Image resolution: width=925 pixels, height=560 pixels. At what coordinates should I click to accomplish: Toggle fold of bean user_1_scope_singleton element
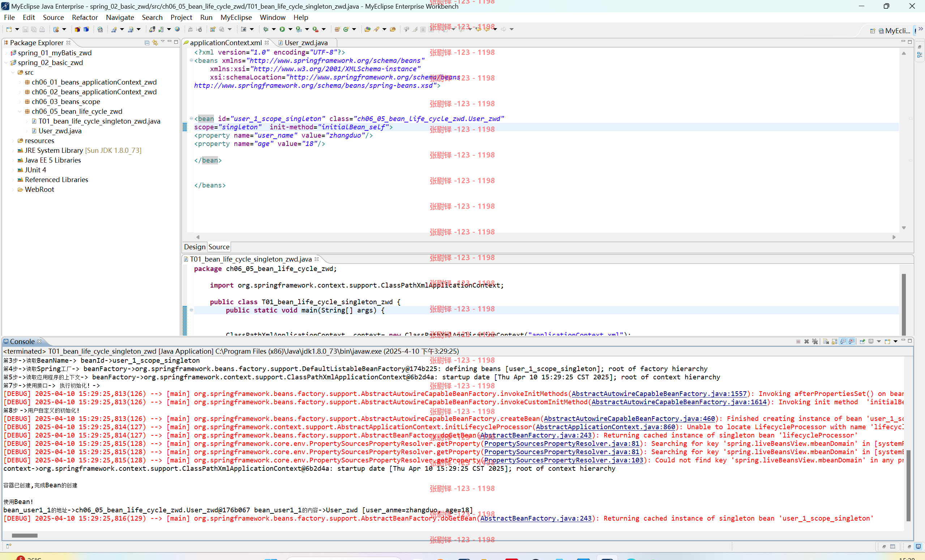[x=191, y=118]
